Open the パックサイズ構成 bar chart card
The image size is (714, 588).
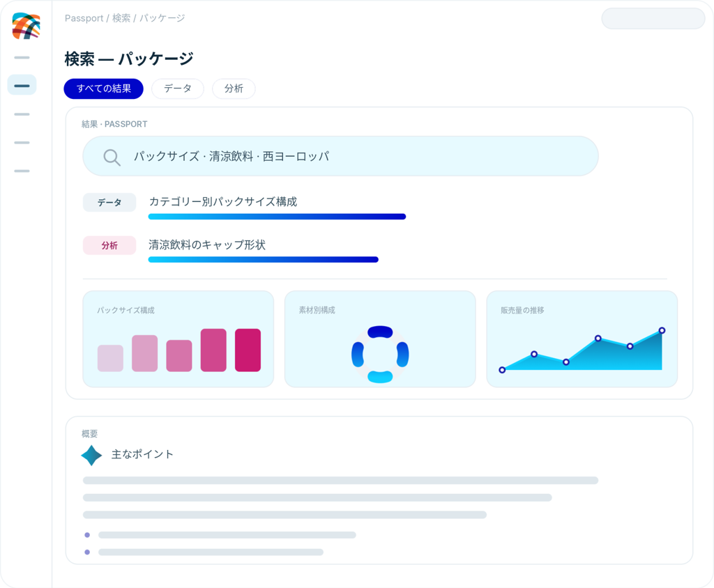(x=178, y=339)
